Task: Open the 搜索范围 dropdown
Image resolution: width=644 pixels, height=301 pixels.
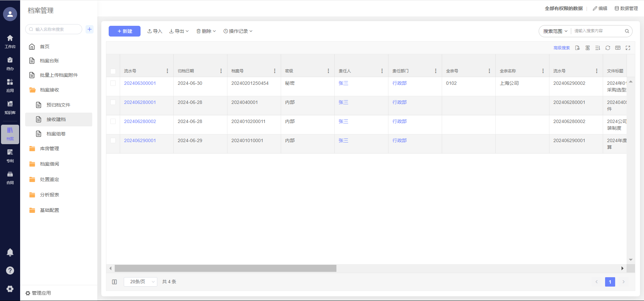Action: (x=555, y=31)
